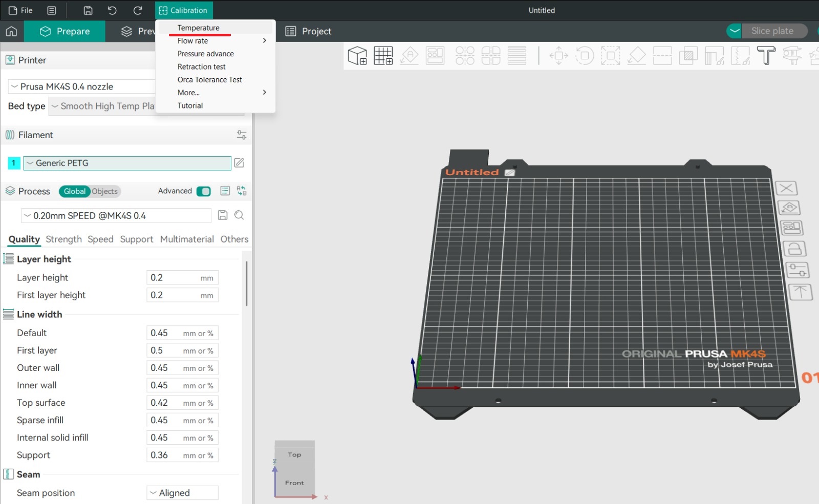Viewport: 819px width, 504px height.
Task: Click the Slice plate button
Action: pyautogui.click(x=772, y=31)
